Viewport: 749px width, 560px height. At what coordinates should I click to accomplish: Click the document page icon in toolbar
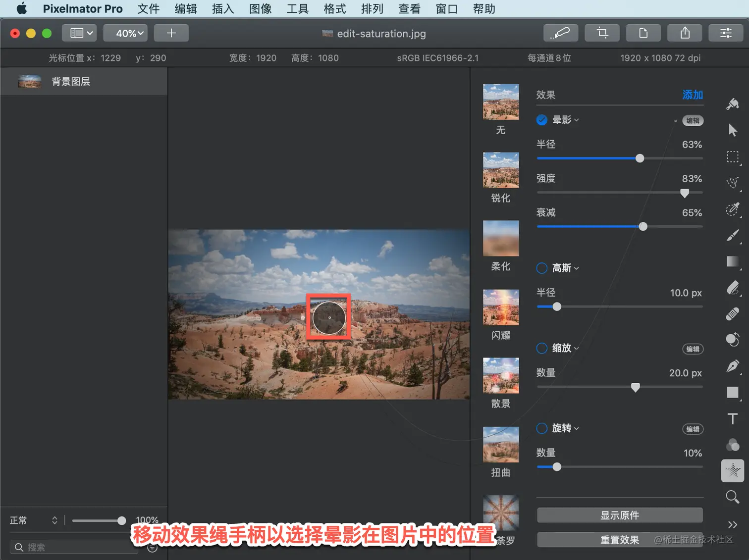click(x=643, y=33)
